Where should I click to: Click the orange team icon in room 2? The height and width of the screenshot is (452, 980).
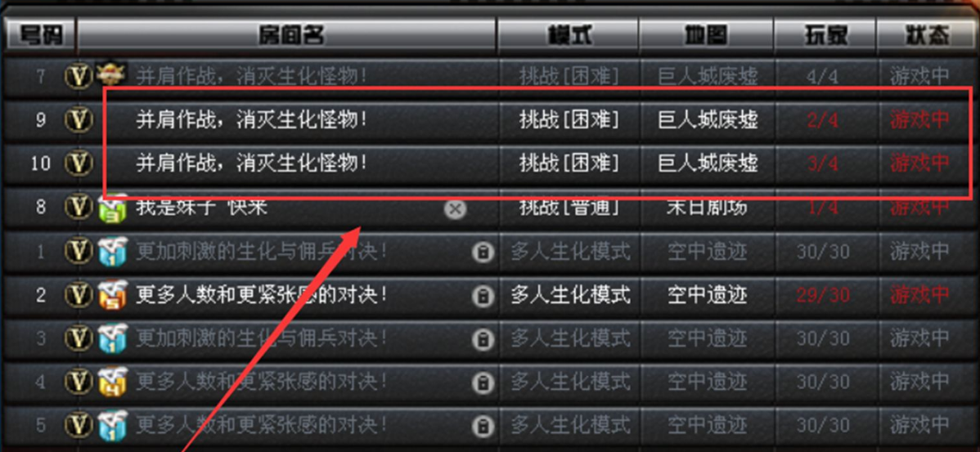[113, 295]
